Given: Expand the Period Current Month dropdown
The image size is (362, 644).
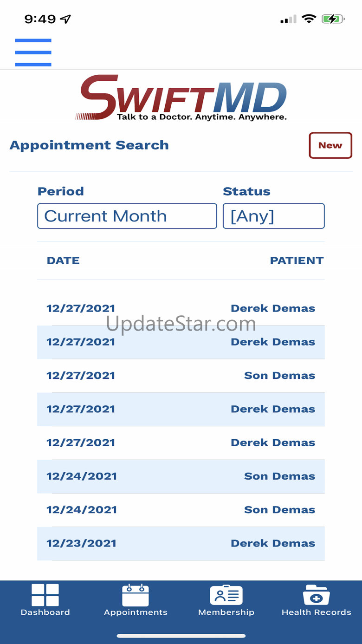Looking at the screenshot, I should click(127, 216).
